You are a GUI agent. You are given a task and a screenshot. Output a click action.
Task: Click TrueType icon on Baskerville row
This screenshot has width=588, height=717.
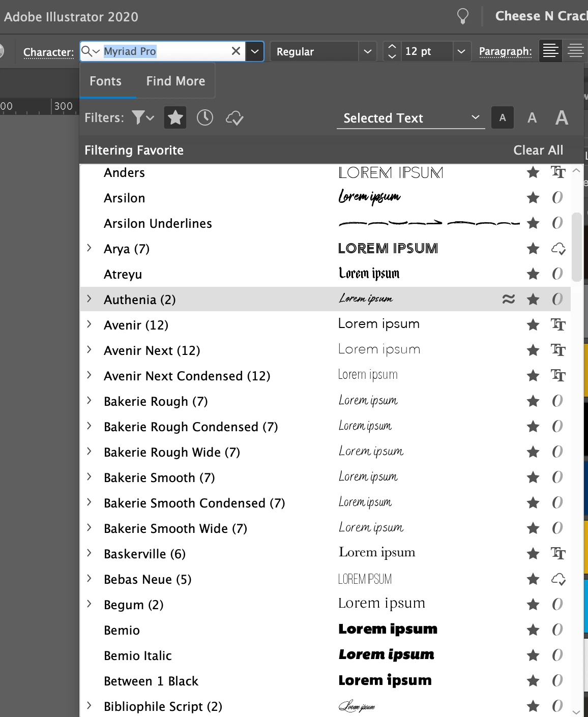558,554
